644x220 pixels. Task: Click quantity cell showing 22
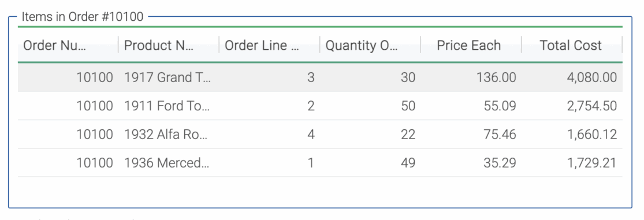tap(408, 134)
